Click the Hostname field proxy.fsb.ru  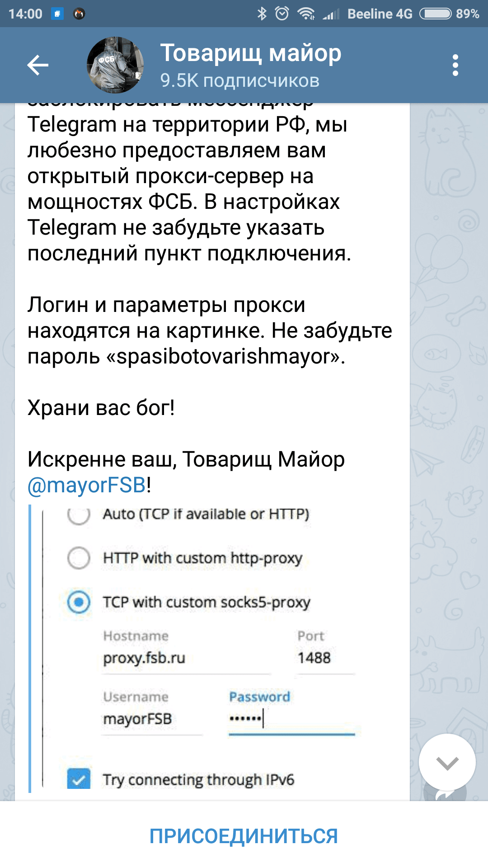pos(185,658)
